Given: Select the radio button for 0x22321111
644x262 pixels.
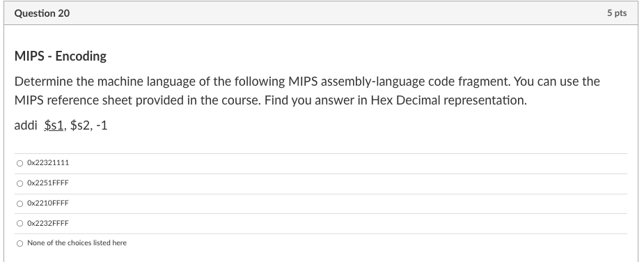Looking at the screenshot, I should tap(19, 163).
